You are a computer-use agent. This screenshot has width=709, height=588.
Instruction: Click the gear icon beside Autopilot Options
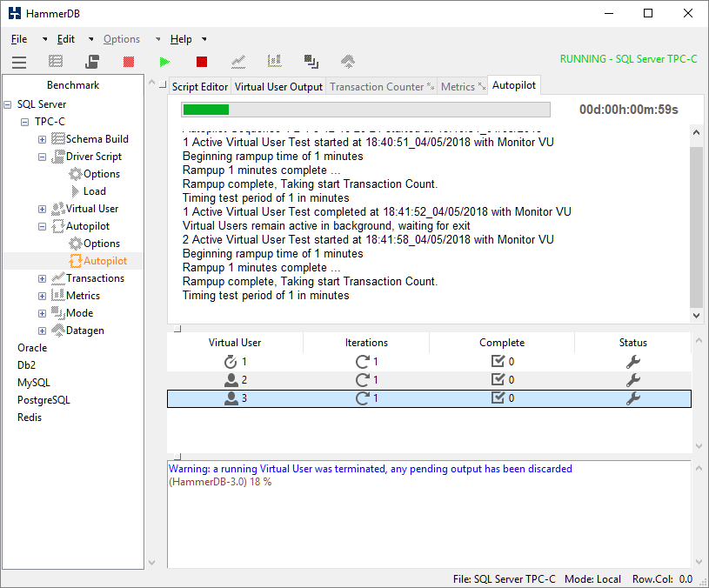click(x=76, y=244)
